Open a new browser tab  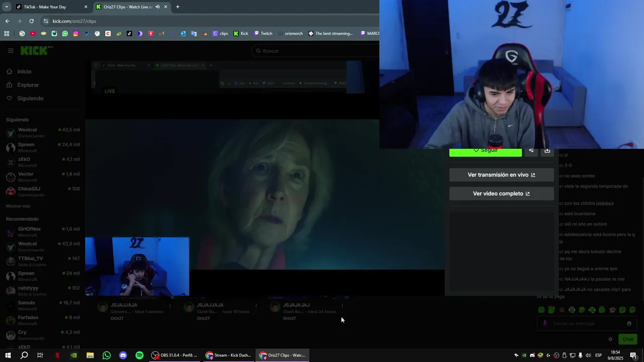coord(178,7)
